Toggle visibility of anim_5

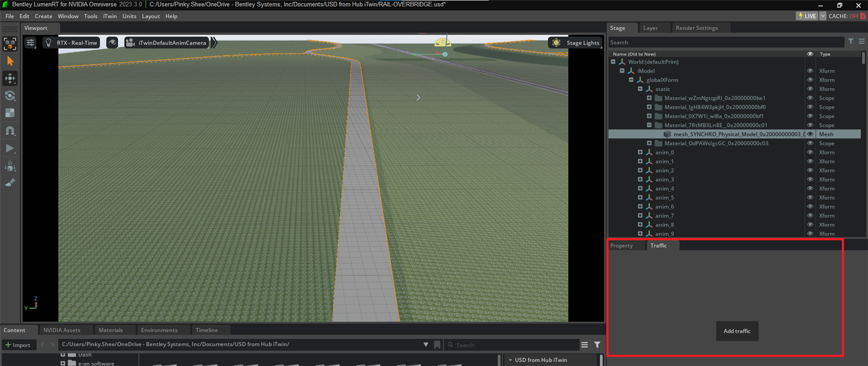coord(810,197)
